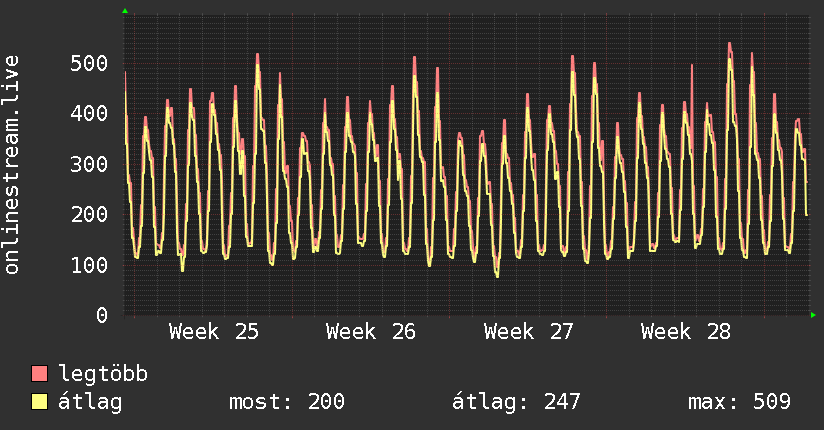Select the Week 27 axis label
The height and width of the screenshot is (430, 824).
pos(529,332)
